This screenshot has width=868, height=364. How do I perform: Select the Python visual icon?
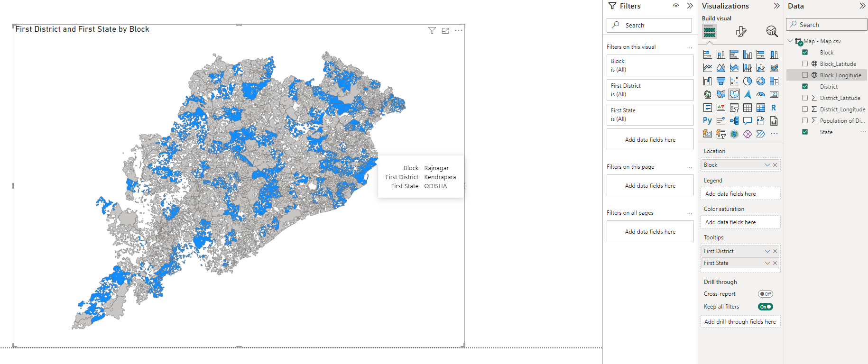(x=708, y=121)
